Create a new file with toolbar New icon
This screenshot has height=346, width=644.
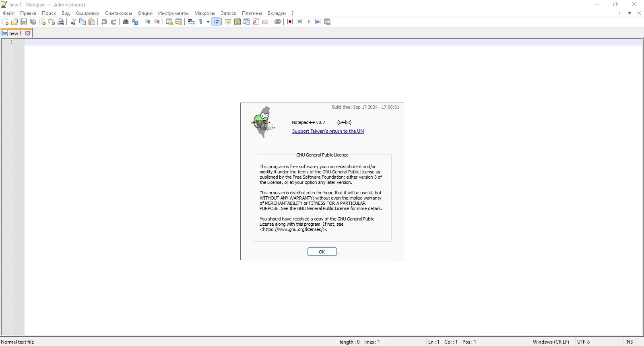6,22
